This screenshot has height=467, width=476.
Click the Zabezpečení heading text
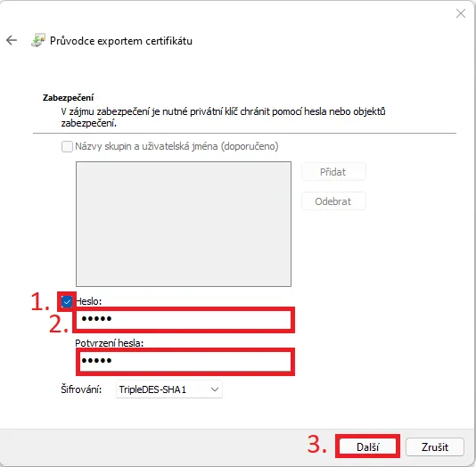tap(68, 98)
